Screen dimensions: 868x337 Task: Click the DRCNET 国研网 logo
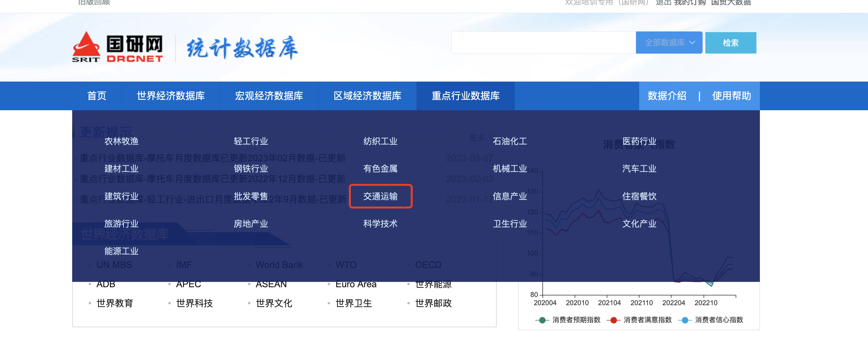(x=118, y=47)
